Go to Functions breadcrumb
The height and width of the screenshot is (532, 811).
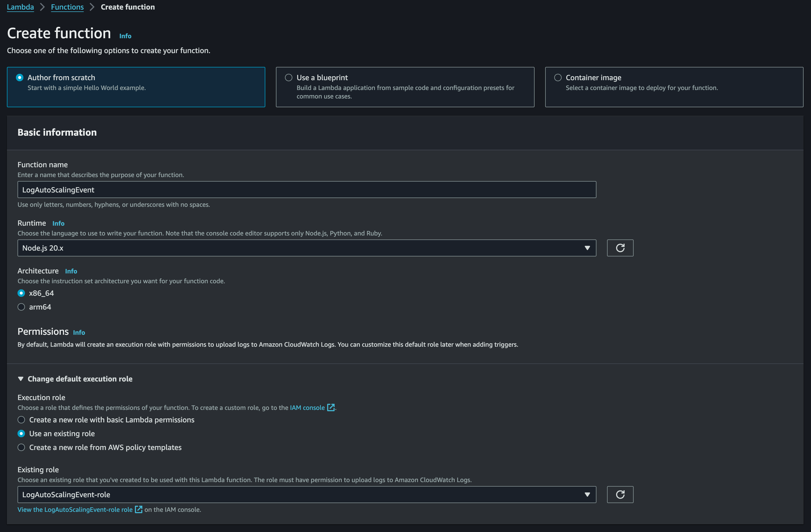tap(67, 7)
